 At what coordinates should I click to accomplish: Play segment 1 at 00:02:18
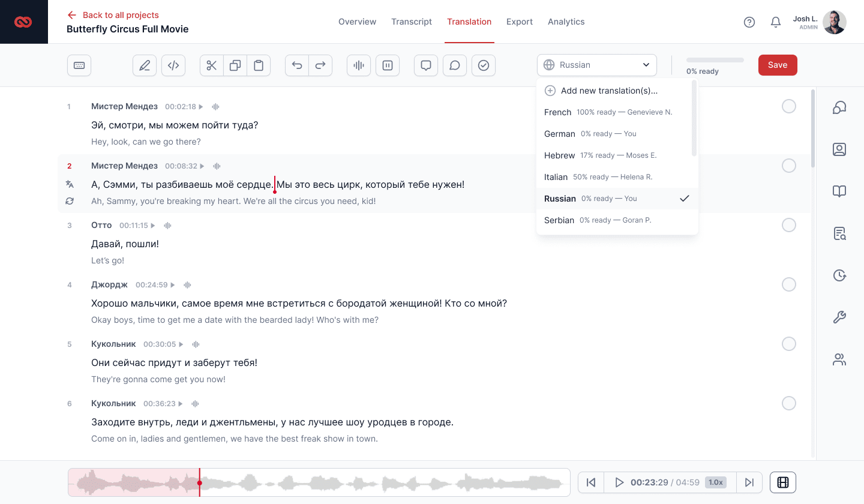[x=201, y=107]
